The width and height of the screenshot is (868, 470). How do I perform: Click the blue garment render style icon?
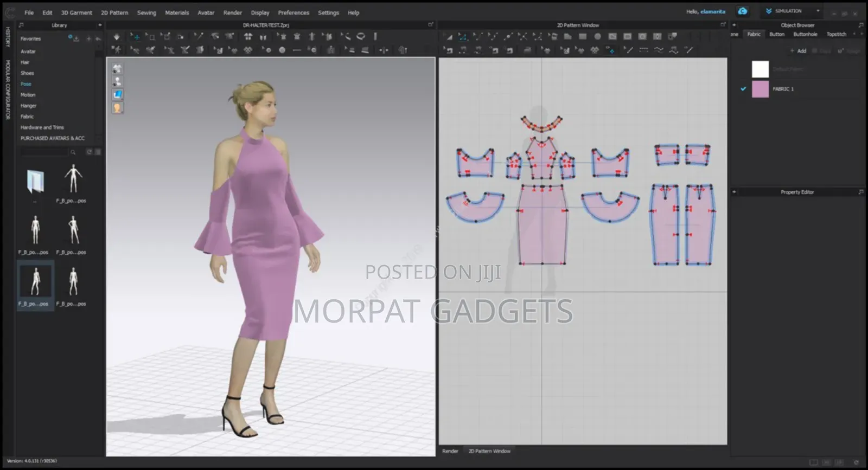coord(117,95)
